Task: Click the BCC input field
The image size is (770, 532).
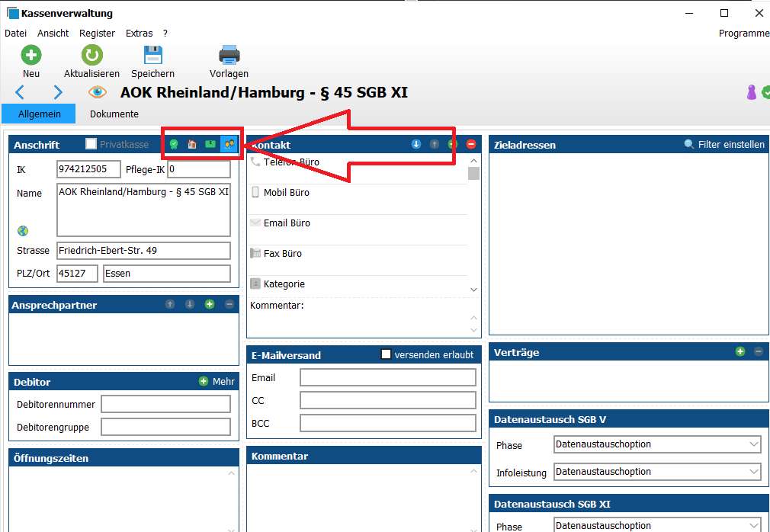Action: (388, 423)
